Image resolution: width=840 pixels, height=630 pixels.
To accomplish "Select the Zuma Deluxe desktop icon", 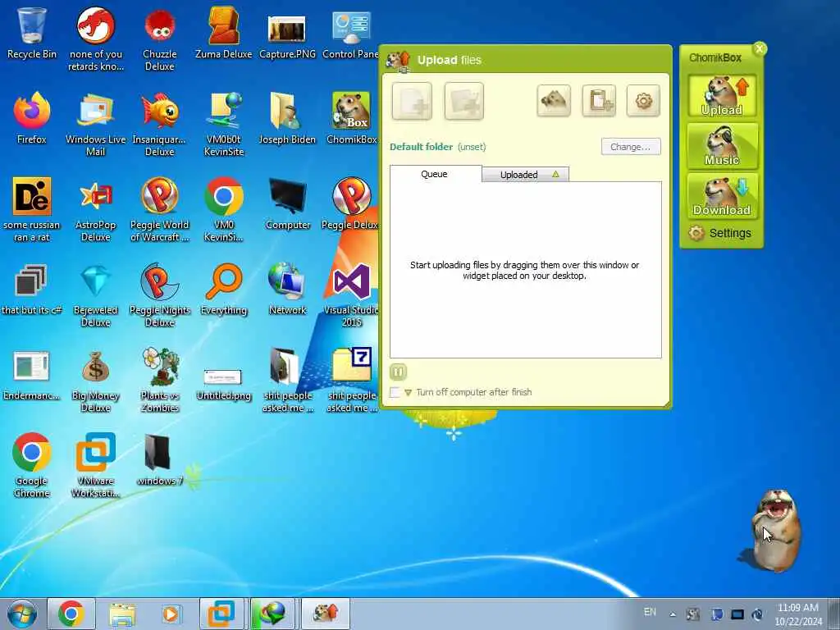I will 223,33.
